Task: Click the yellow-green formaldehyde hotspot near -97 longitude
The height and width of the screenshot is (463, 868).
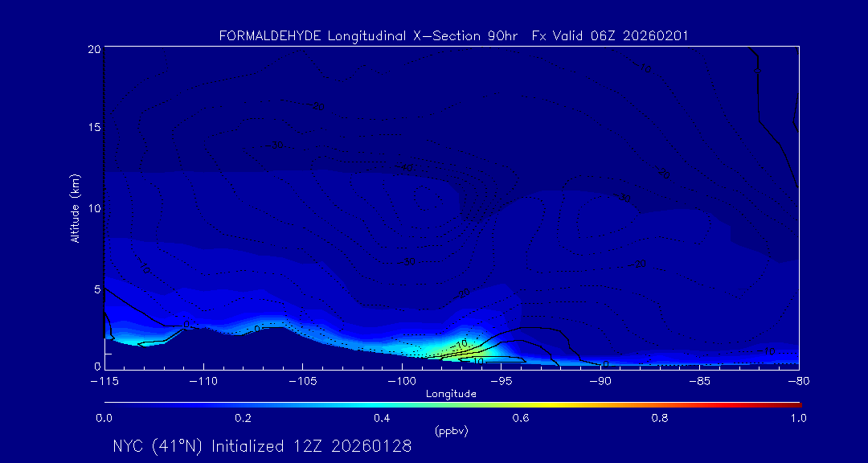Action: pos(450,346)
